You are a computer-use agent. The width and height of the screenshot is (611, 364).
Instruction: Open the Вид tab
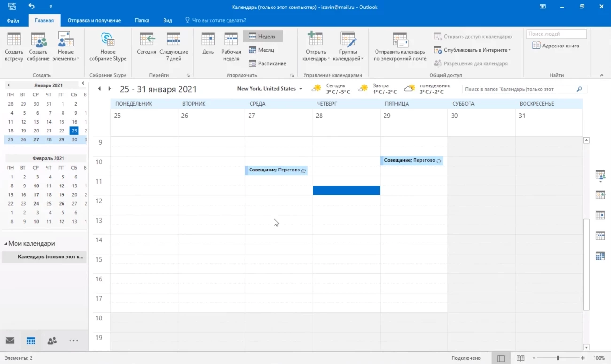click(x=167, y=20)
